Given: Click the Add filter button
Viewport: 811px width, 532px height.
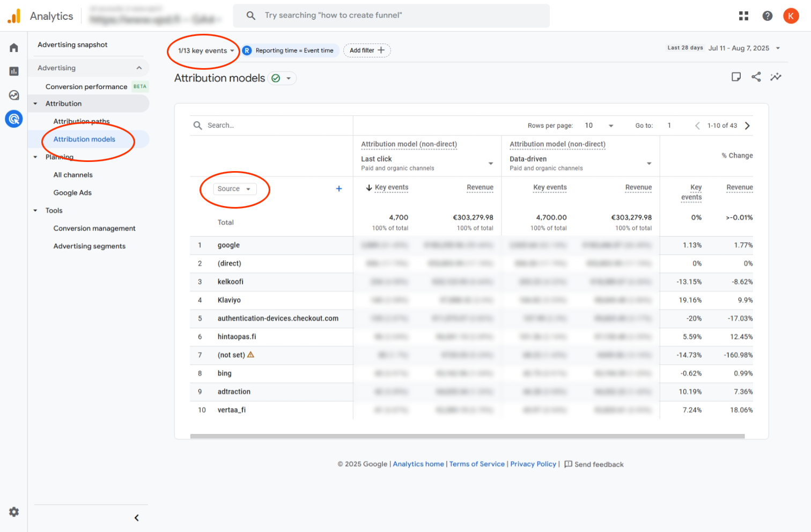Looking at the screenshot, I should pyautogui.click(x=367, y=50).
